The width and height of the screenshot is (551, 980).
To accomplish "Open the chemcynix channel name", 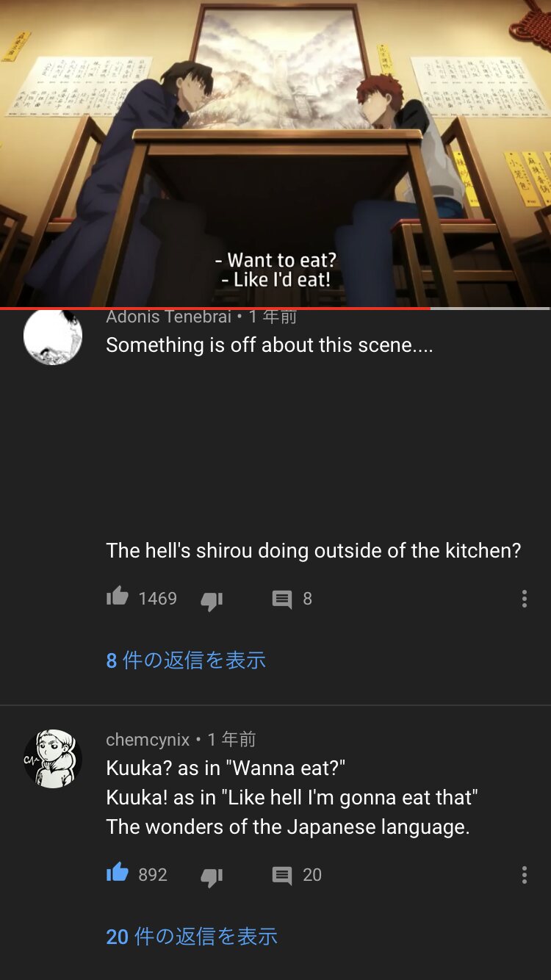I will click(x=148, y=740).
